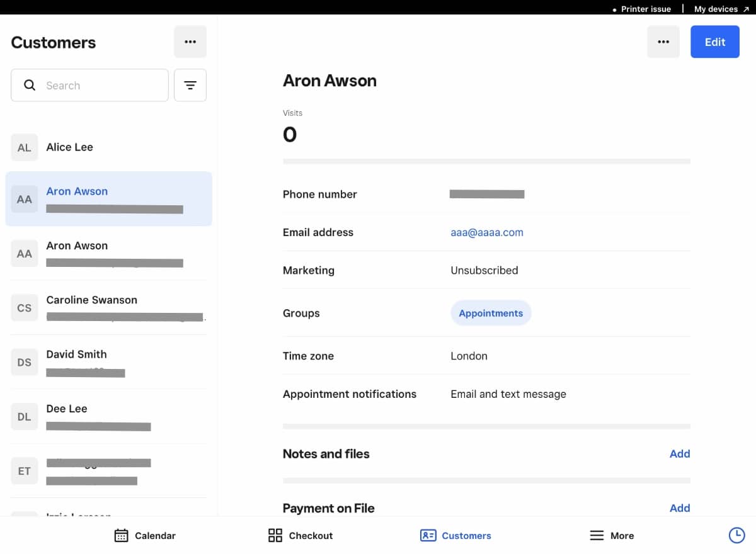Screen dimensions: 756x554
Task: View the Printer issue alert
Action: (642, 9)
